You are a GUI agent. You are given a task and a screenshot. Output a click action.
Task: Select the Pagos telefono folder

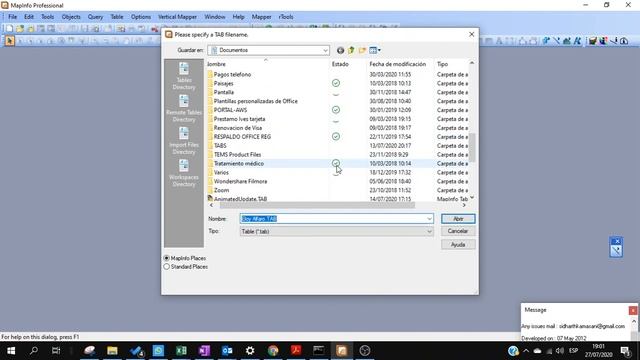tap(232, 75)
